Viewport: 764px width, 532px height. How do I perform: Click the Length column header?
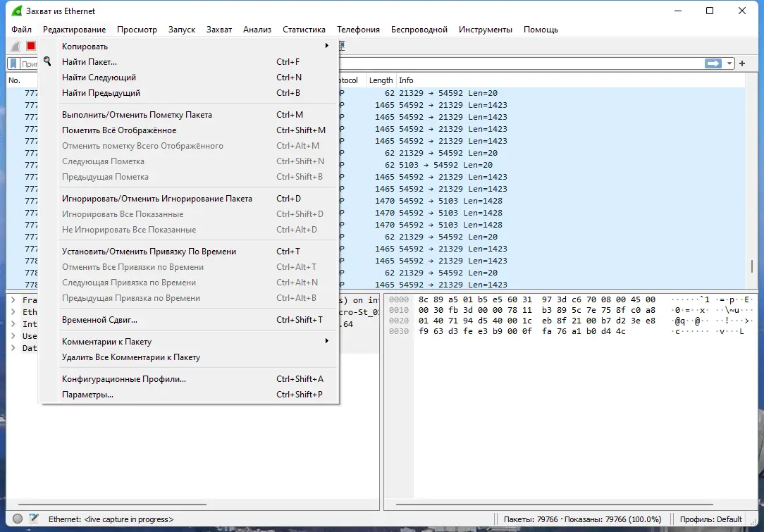381,80
